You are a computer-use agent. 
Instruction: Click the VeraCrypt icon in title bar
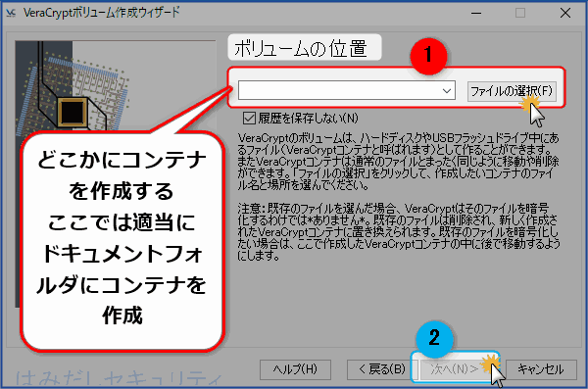click(11, 13)
